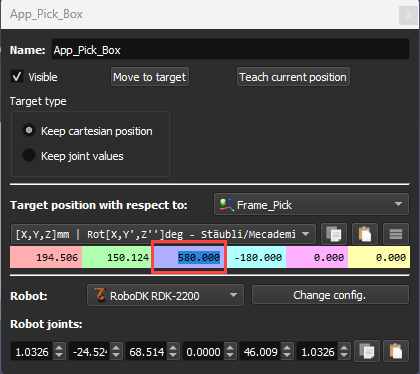Open the pose options hamburger menu icon

(x=396, y=234)
